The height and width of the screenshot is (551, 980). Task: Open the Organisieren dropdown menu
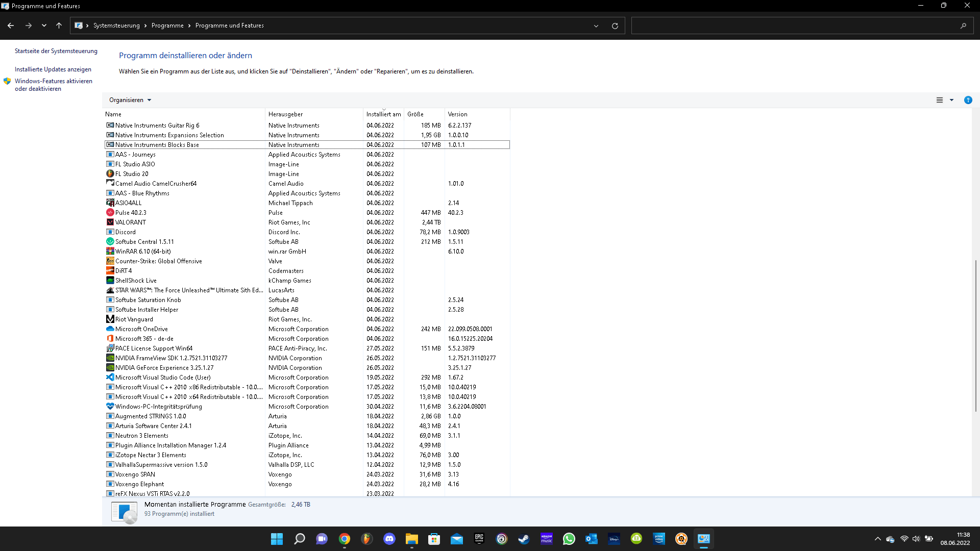coord(130,100)
